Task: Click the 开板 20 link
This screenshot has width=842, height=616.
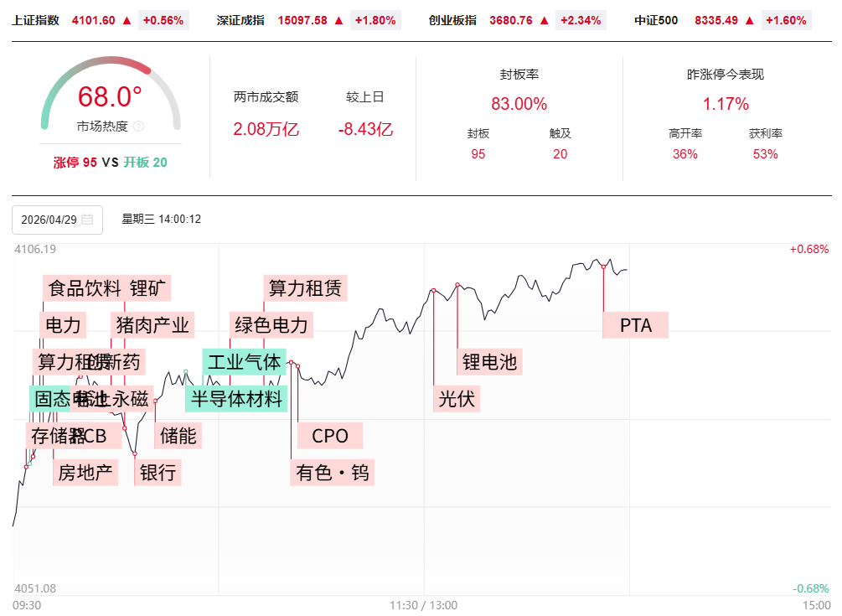Action: (x=146, y=163)
